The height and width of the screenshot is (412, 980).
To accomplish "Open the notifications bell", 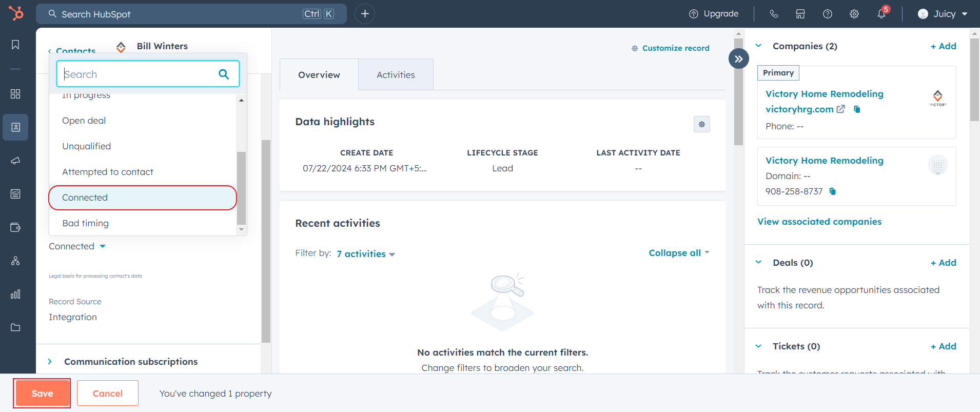I will click(881, 14).
